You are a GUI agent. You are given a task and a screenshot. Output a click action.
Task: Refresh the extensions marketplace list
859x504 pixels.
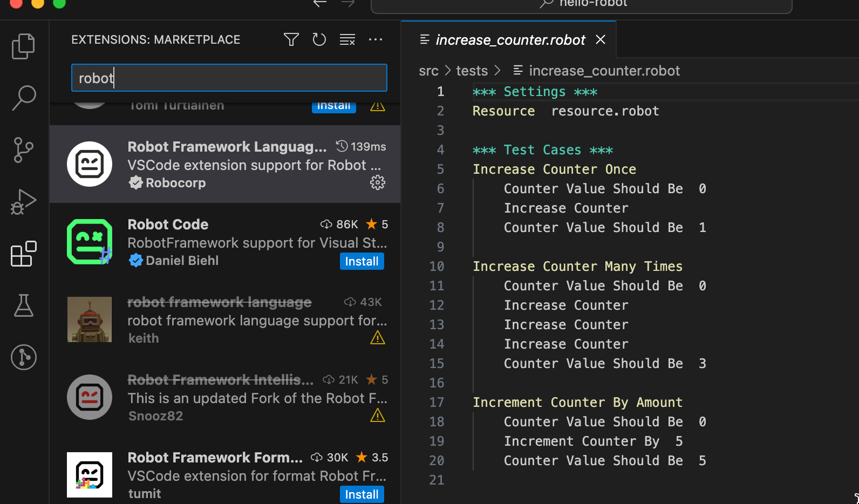point(319,39)
